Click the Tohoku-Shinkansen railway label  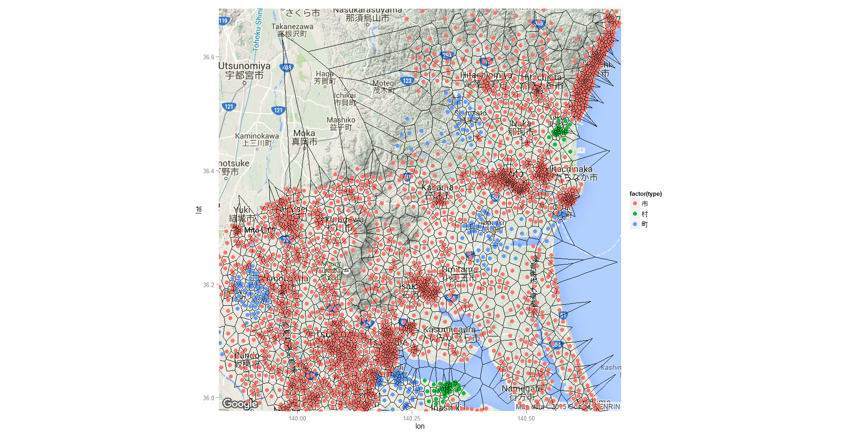coord(258,29)
